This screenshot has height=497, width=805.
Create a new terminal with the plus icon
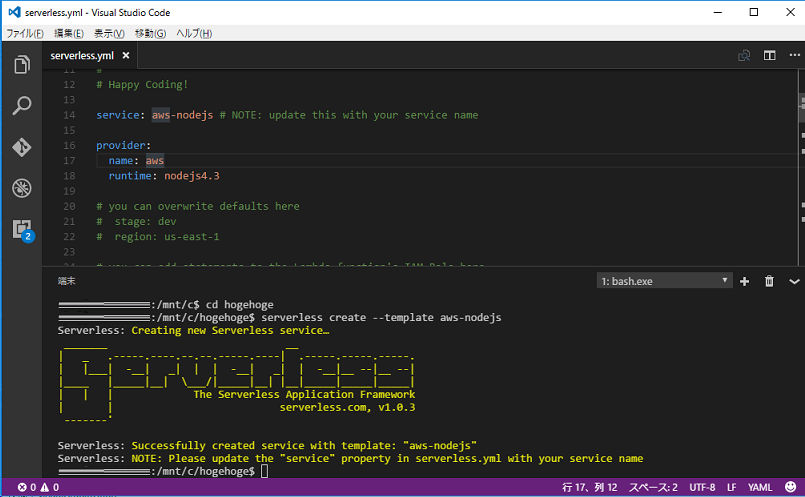(x=744, y=281)
